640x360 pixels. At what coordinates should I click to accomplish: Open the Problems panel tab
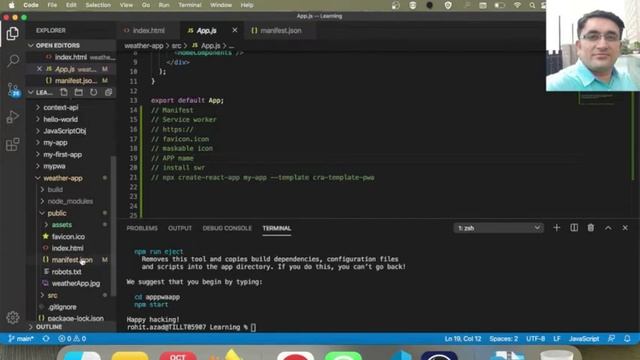tap(142, 228)
